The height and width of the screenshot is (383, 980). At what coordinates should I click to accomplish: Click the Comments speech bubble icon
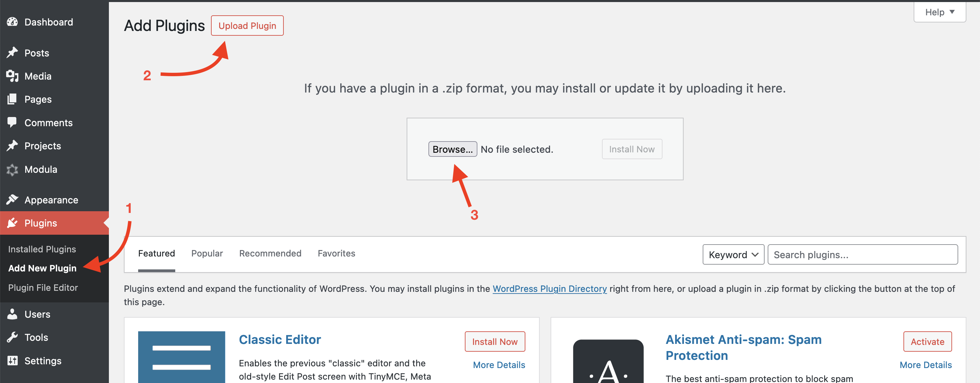(x=12, y=122)
